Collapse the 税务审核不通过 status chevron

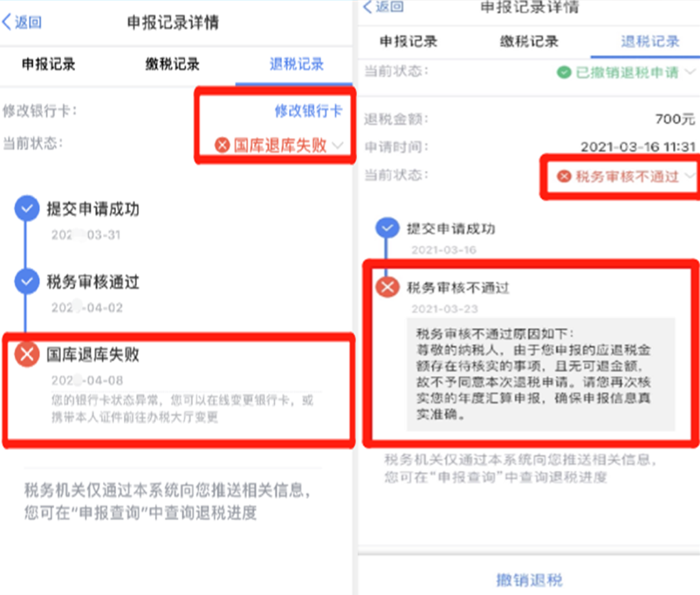point(690,176)
